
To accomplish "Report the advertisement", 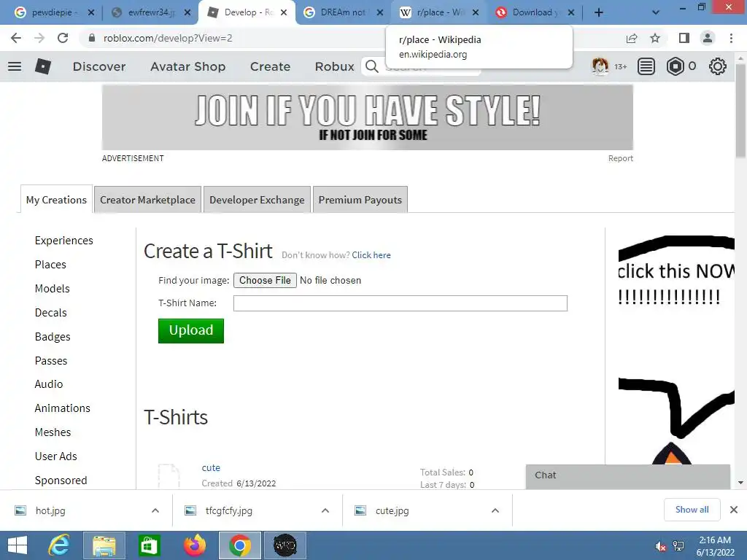I will [x=620, y=158].
